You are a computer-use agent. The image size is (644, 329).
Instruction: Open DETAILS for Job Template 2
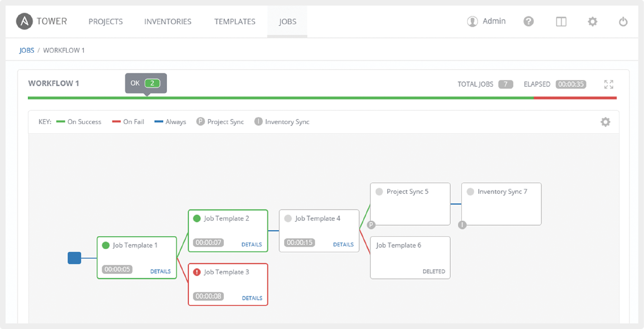coord(252,244)
